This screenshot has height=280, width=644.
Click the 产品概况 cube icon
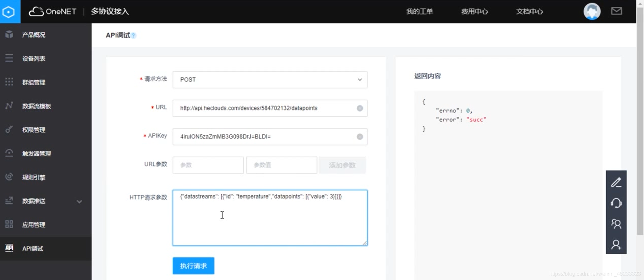[x=9, y=34]
